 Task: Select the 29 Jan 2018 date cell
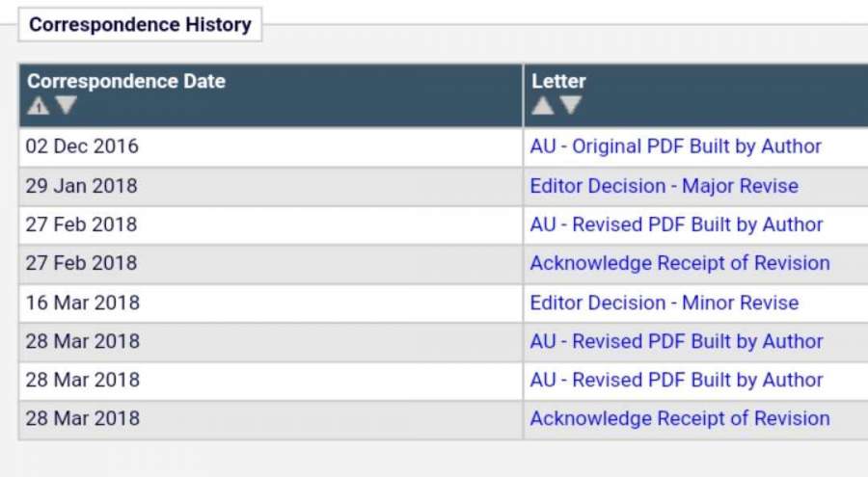click(82, 186)
